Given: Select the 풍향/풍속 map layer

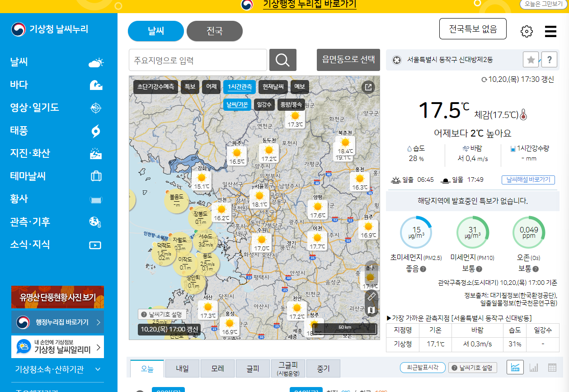Looking at the screenshot, I should 291,105.
